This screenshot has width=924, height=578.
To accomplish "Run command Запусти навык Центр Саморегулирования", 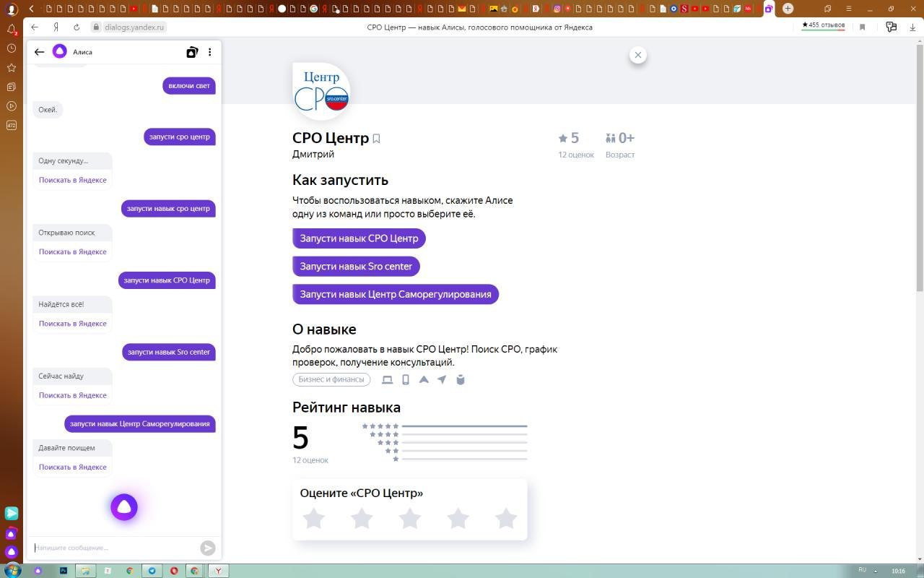I will 396,294.
